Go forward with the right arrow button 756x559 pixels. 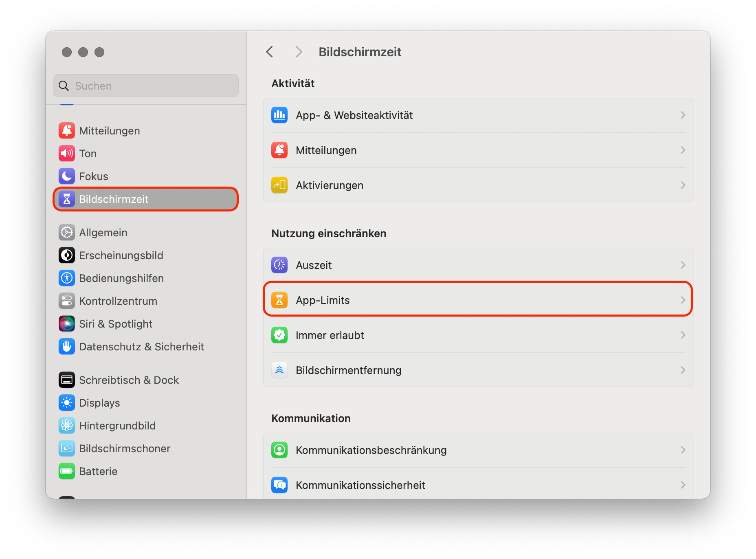coord(299,52)
